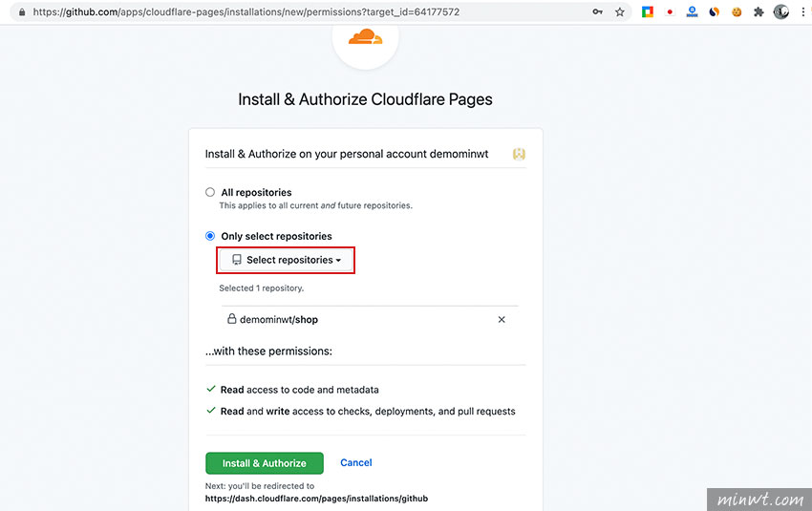Open the navy and orange swirl extension
The width and height of the screenshot is (812, 511).
(715, 11)
